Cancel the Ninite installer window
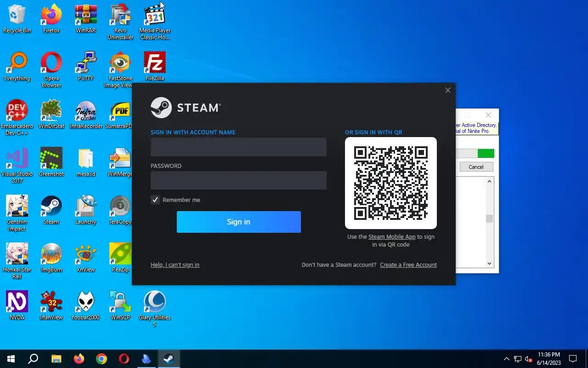 click(476, 167)
